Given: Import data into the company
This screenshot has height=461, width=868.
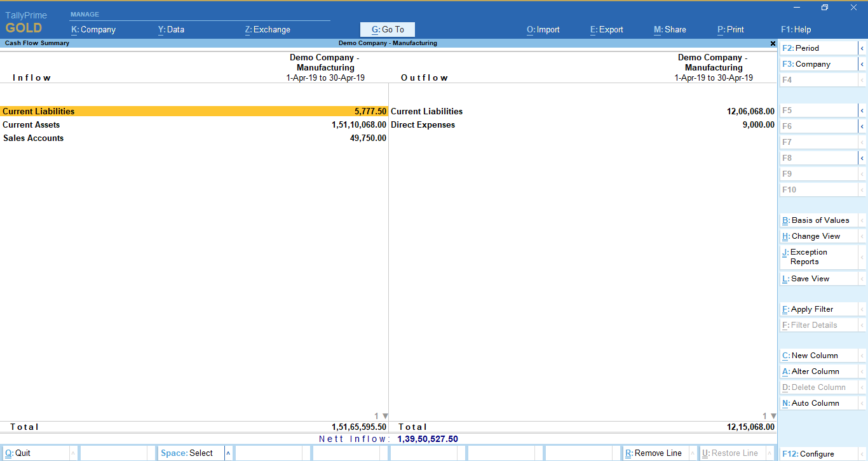Looking at the screenshot, I should [543, 29].
